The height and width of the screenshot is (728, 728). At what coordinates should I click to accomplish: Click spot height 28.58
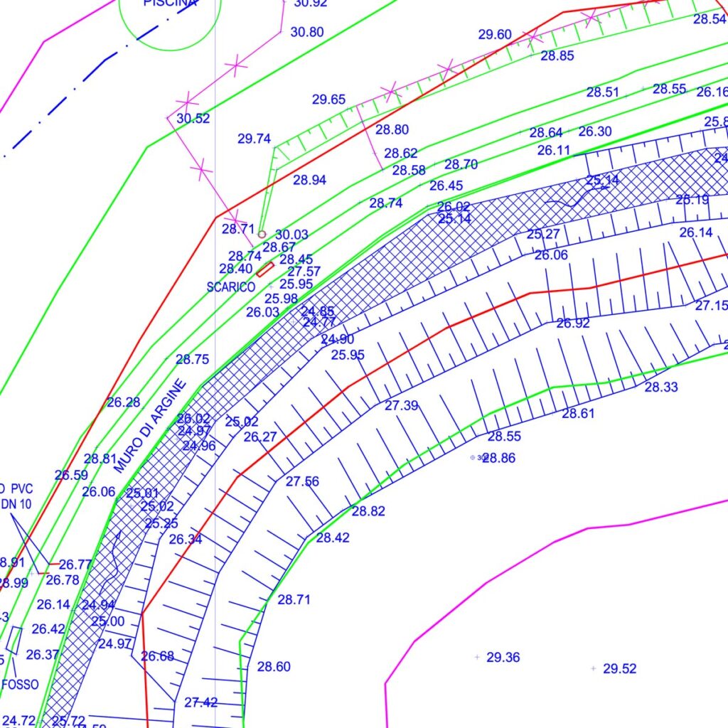click(409, 171)
